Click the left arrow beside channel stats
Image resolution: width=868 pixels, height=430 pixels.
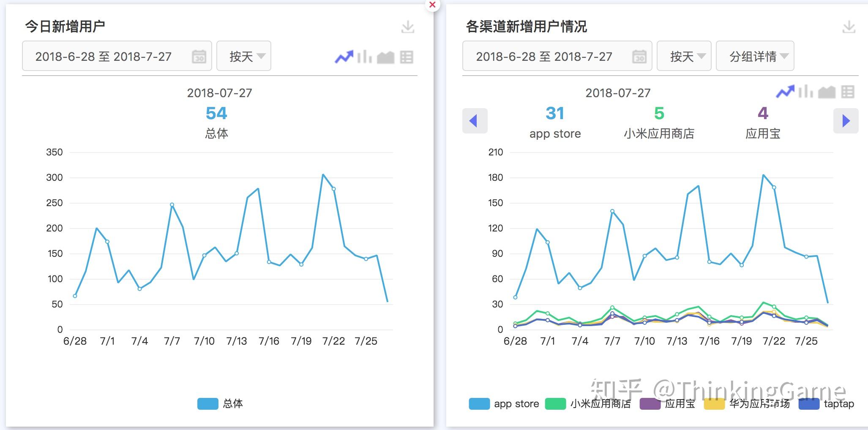click(475, 121)
